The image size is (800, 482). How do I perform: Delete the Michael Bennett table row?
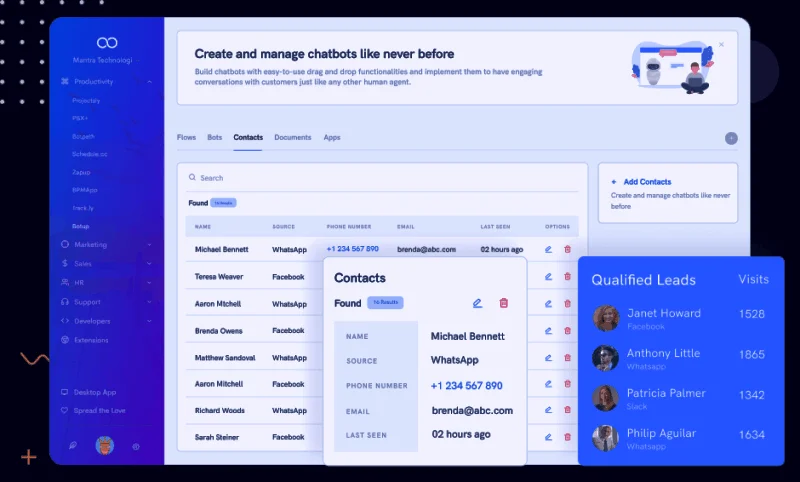point(567,249)
